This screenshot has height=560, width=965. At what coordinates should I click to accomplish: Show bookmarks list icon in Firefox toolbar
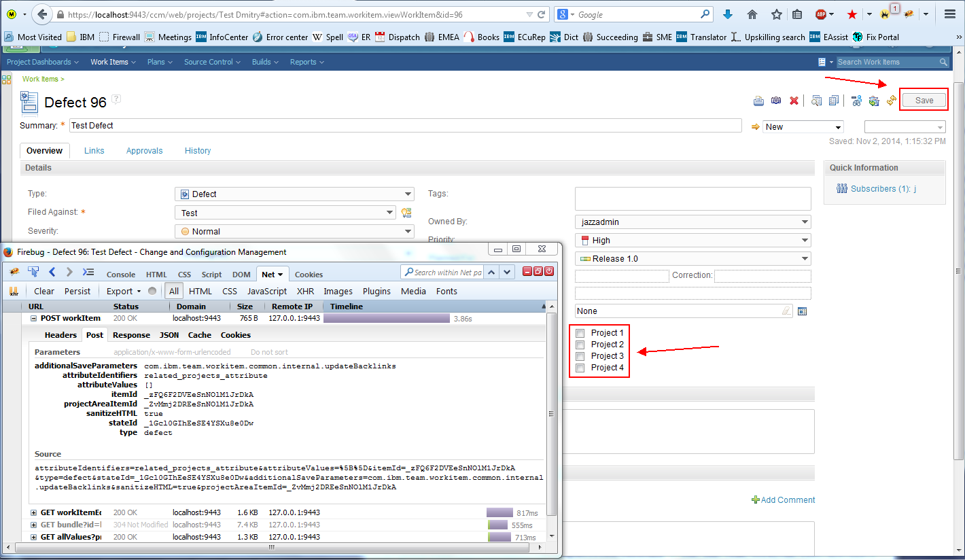797,14
